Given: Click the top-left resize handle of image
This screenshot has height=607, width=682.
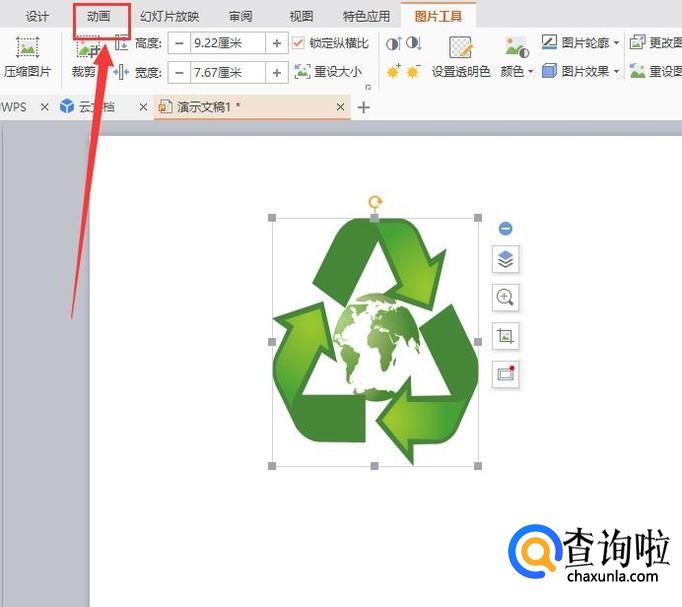Looking at the screenshot, I should [272, 218].
